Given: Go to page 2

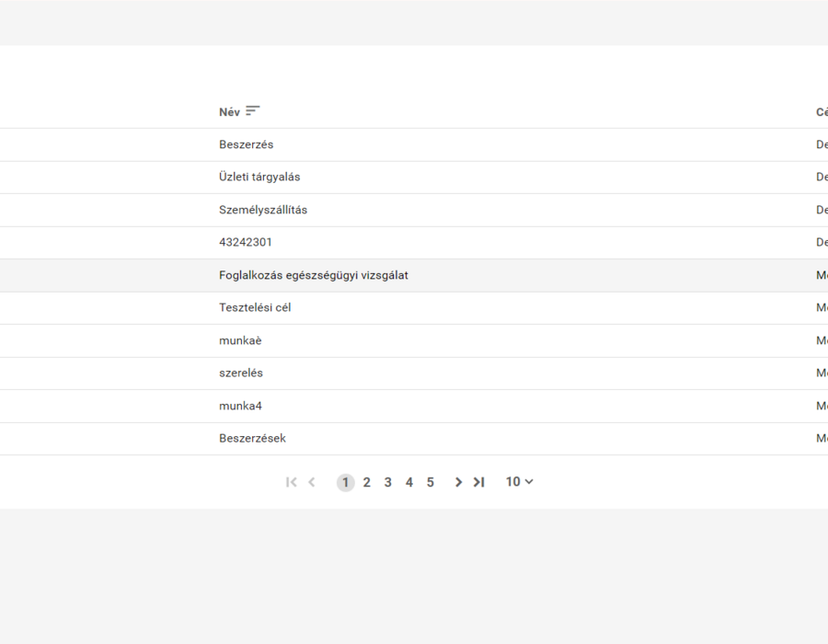Looking at the screenshot, I should pos(366,482).
